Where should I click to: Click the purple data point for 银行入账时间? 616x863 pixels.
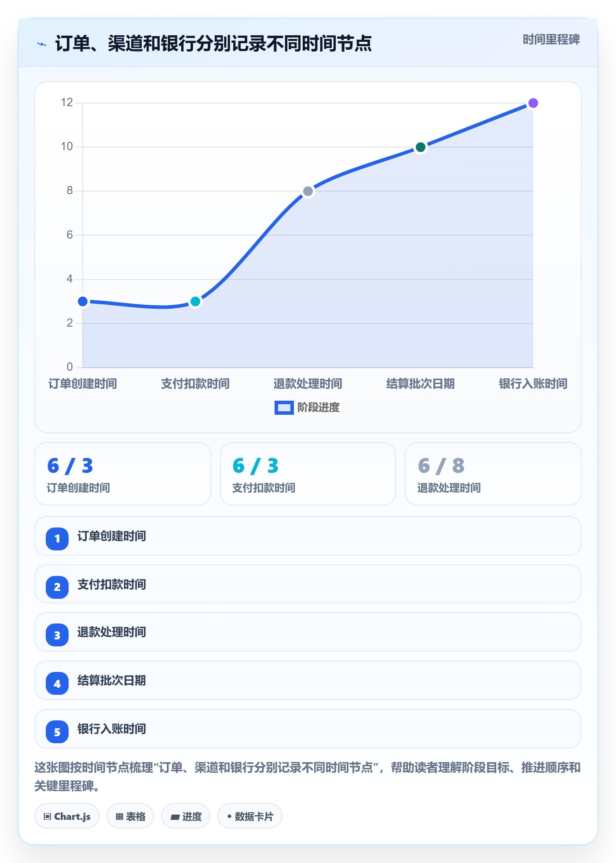point(533,103)
